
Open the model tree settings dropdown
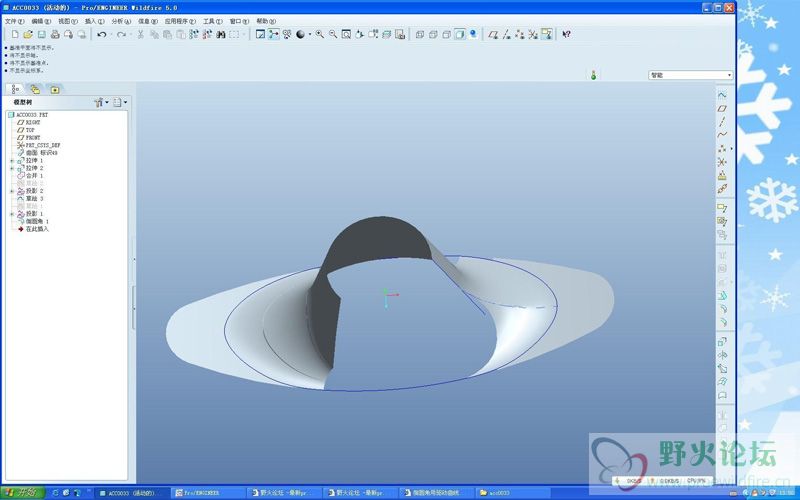point(101,103)
